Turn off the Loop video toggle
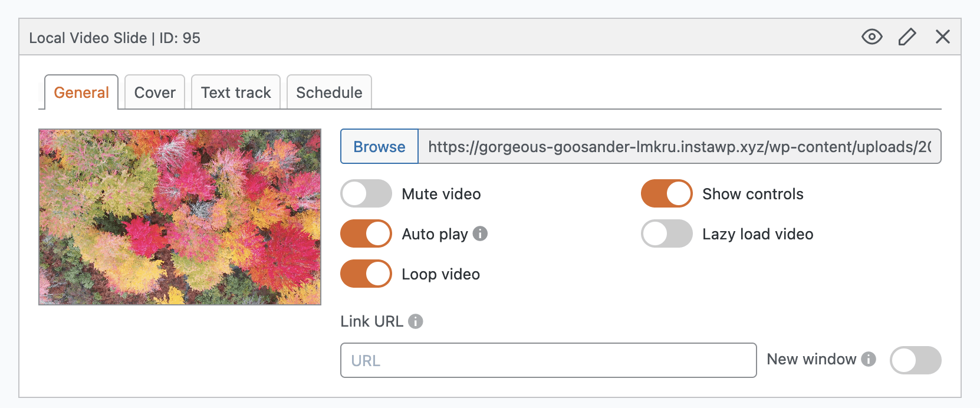Screen dimensions: 980x408 [x=366, y=274]
